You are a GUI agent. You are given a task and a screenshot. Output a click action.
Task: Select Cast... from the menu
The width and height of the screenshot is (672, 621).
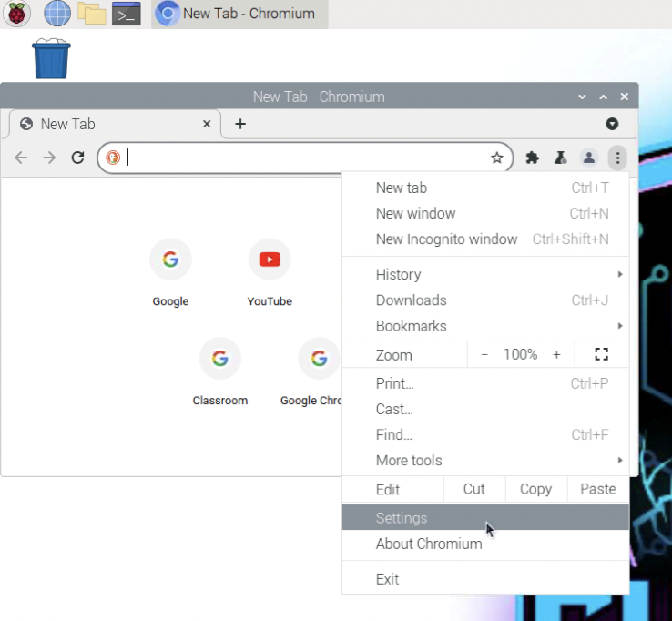point(485,409)
